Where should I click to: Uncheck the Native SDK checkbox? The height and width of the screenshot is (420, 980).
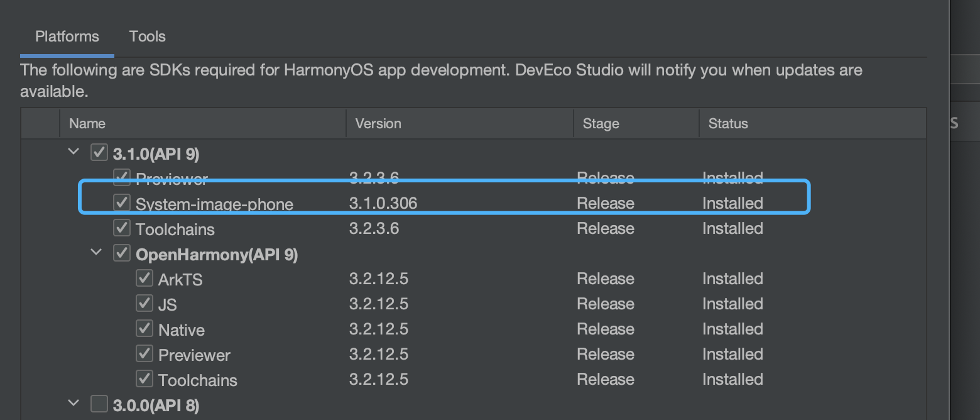click(144, 328)
